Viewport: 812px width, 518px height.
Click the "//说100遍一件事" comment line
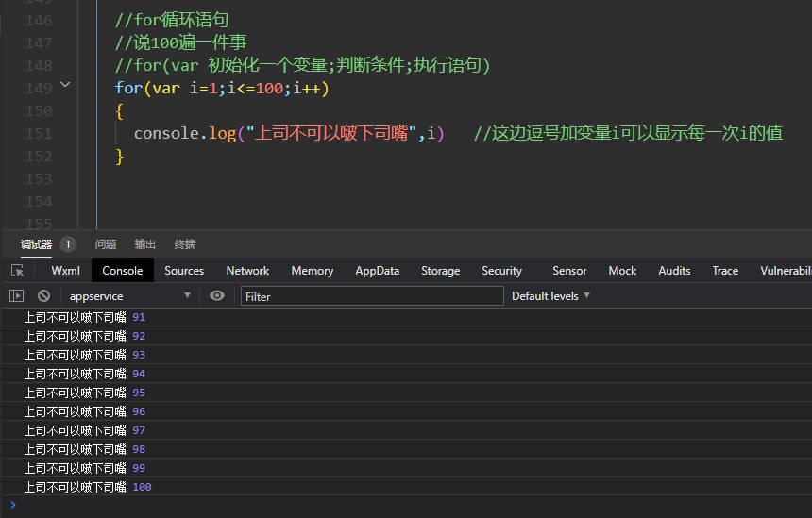pyautogui.click(x=180, y=42)
